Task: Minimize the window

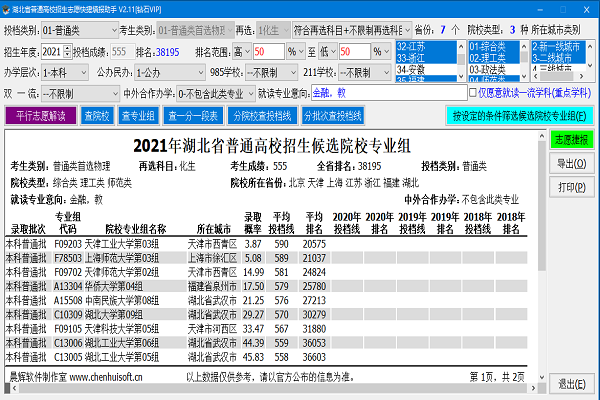Action: click(540, 10)
